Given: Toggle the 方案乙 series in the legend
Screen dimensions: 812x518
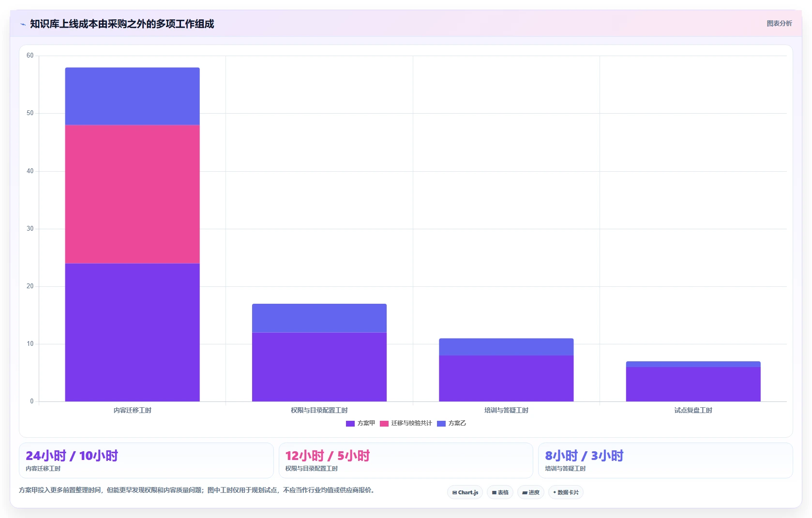Looking at the screenshot, I should click(x=451, y=423).
